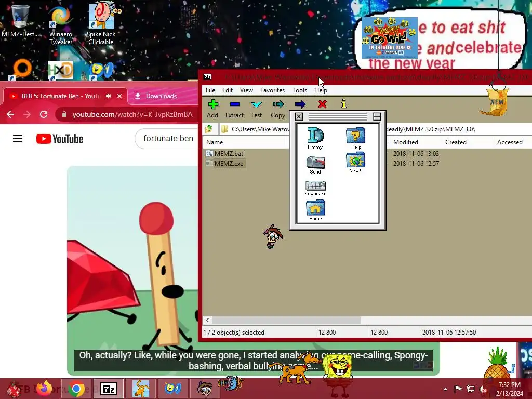Open the Help menu in 7-Zip
Viewport: 532px width, 399px height.
(321, 90)
